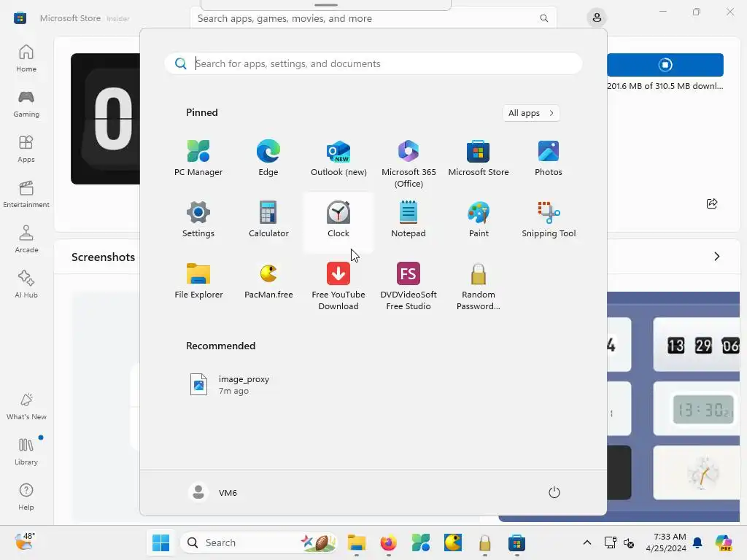Open Snipping Tool pinned app
This screenshot has height=560, width=747.
[549, 219]
